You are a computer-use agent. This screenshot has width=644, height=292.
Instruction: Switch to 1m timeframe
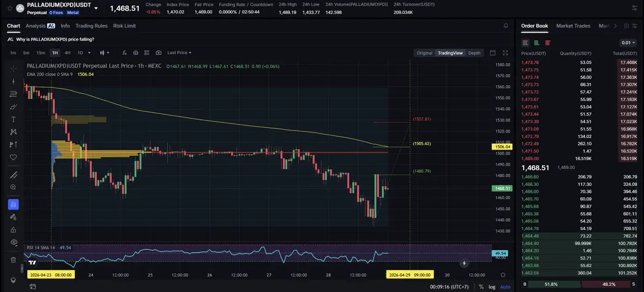(x=13, y=53)
